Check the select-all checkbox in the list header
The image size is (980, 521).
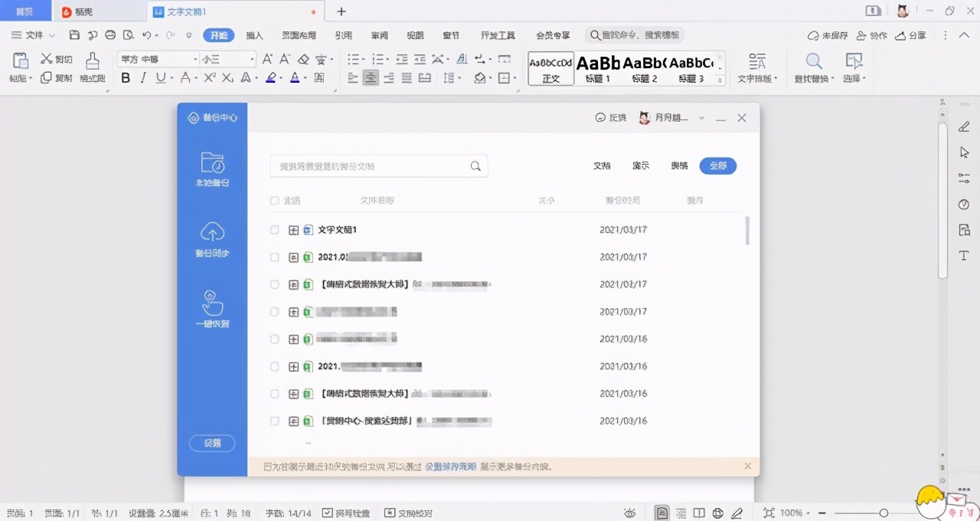tap(274, 200)
